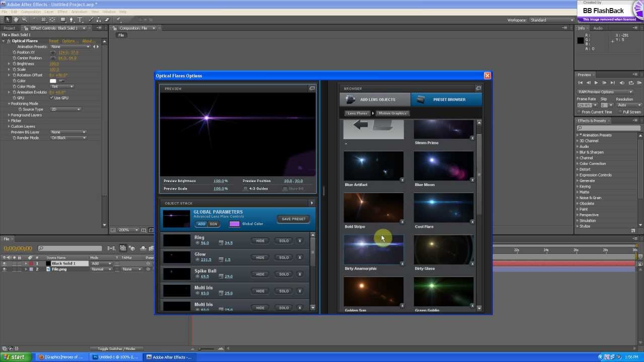Image resolution: width=644 pixels, height=362 pixels.
Task: Select the Selection arrow tool
Action: click(x=7, y=20)
